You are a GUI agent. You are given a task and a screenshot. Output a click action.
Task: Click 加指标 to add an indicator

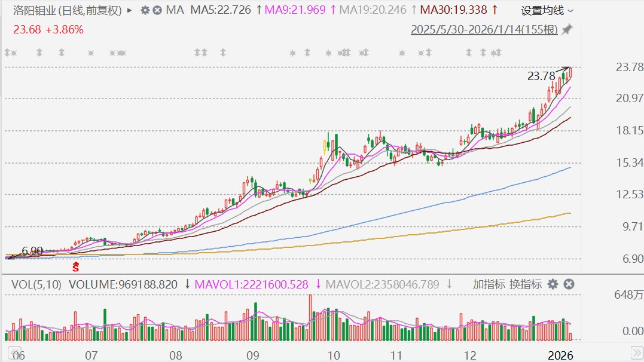pos(489,284)
